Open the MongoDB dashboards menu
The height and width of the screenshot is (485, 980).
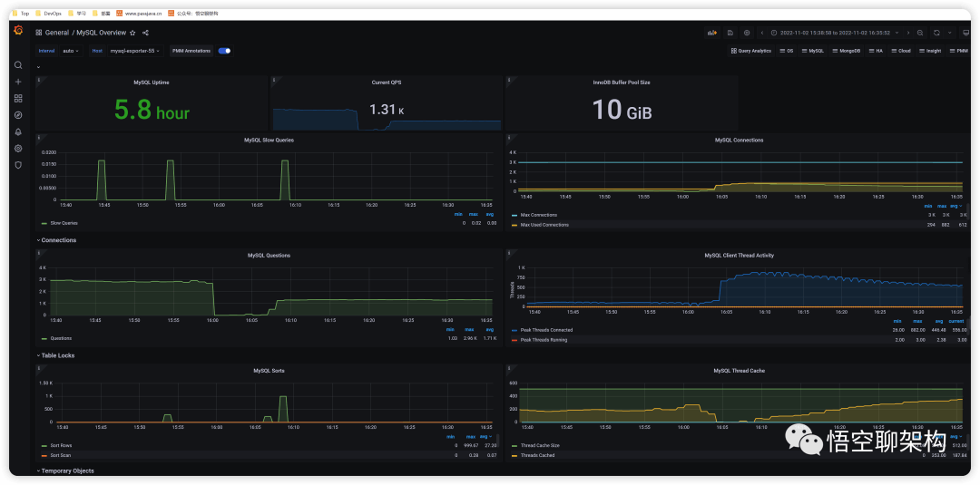pos(847,51)
